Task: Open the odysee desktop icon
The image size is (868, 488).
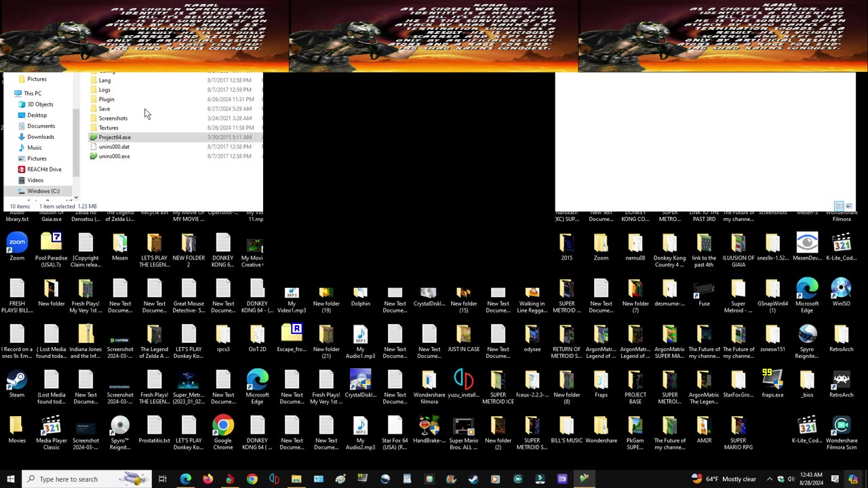Action: pos(532,338)
